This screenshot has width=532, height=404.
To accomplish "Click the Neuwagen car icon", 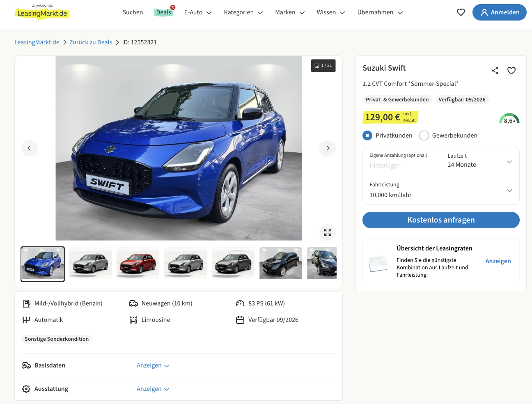I will point(133,303).
